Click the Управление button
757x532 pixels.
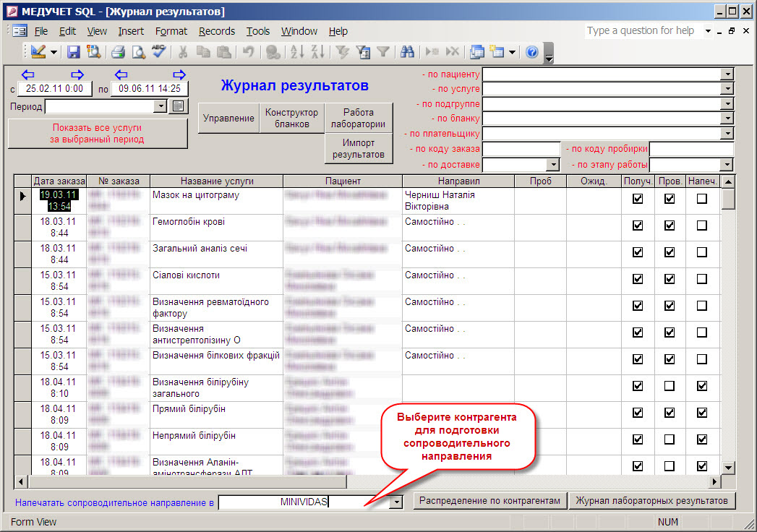click(x=228, y=119)
